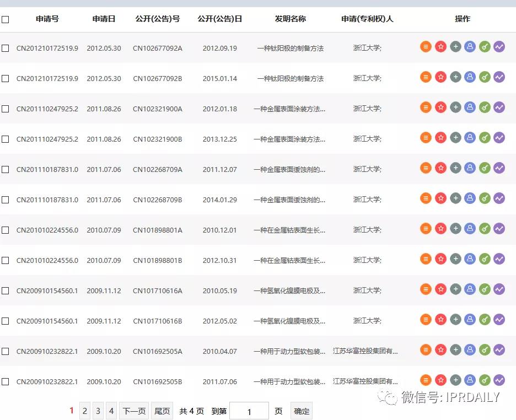The height and width of the screenshot is (420, 516).
Task: Click the page number input field
Action: [249, 411]
